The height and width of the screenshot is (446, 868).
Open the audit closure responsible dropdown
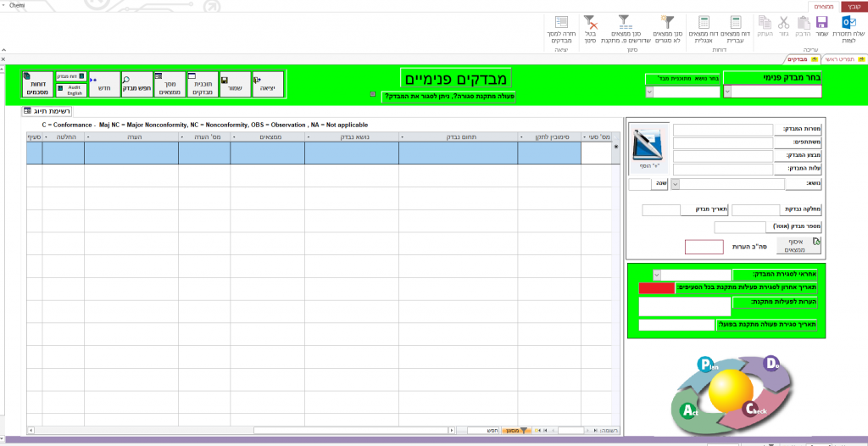click(656, 275)
